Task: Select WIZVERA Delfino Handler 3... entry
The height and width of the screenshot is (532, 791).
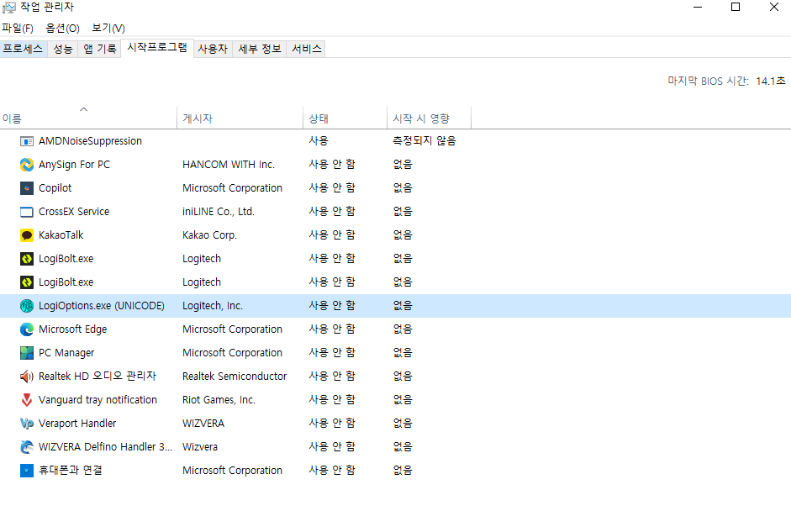Action: pos(105,447)
